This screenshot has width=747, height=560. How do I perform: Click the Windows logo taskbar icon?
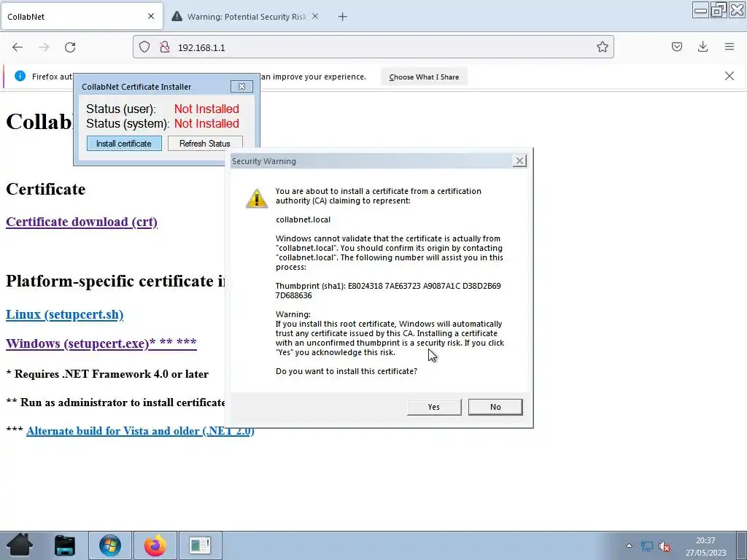(x=110, y=545)
